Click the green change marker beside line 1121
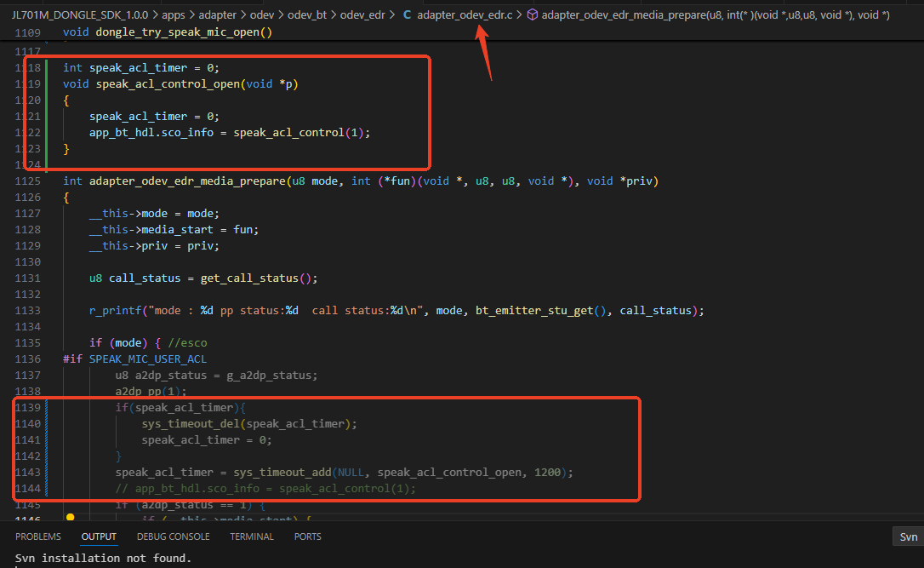The image size is (924, 568). (x=47, y=116)
